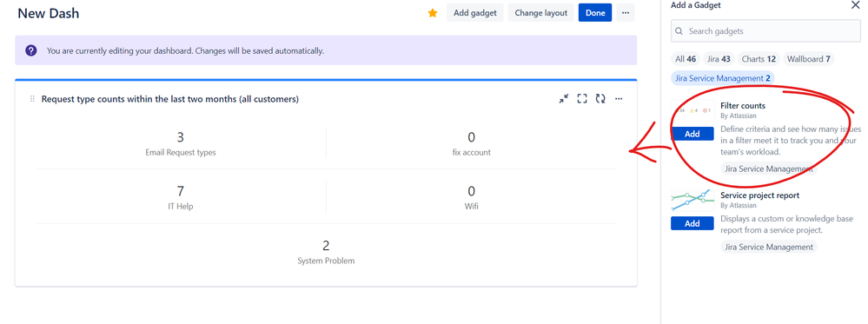
Task: Finish editing with the Done button
Action: pyautogui.click(x=595, y=13)
